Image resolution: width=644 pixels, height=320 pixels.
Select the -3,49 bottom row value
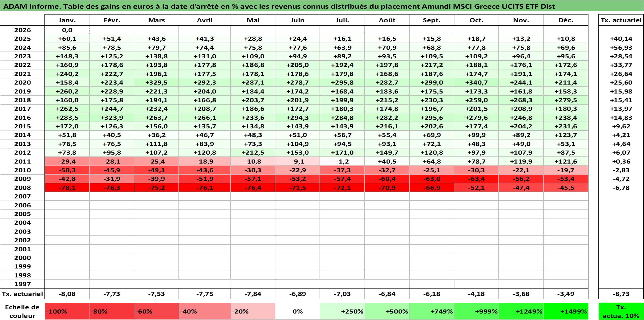coord(566,294)
